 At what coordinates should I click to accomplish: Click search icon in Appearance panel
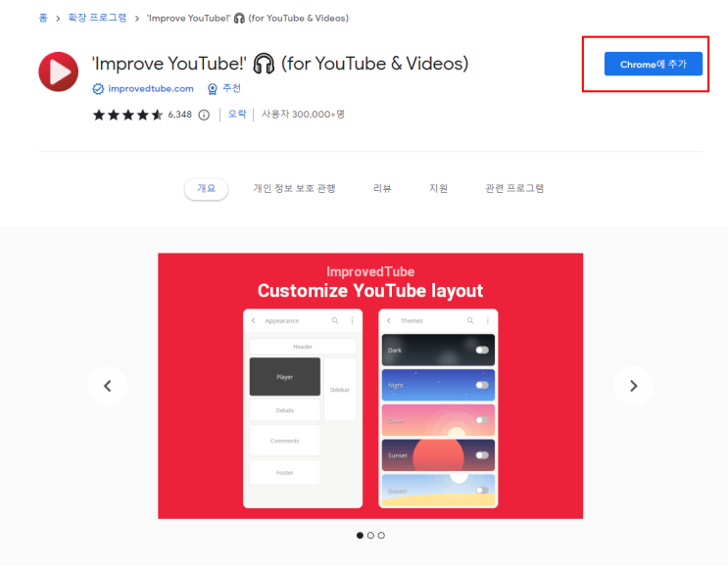pos(335,320)
